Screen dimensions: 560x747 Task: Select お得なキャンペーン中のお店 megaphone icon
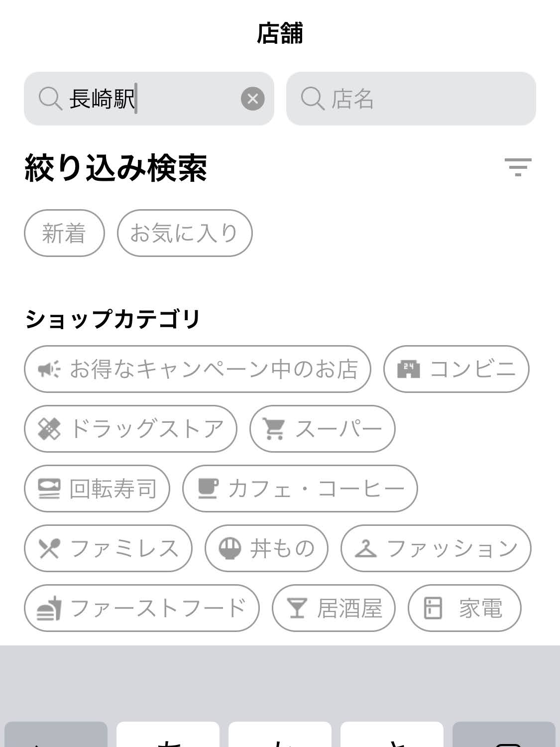point(49,369)
